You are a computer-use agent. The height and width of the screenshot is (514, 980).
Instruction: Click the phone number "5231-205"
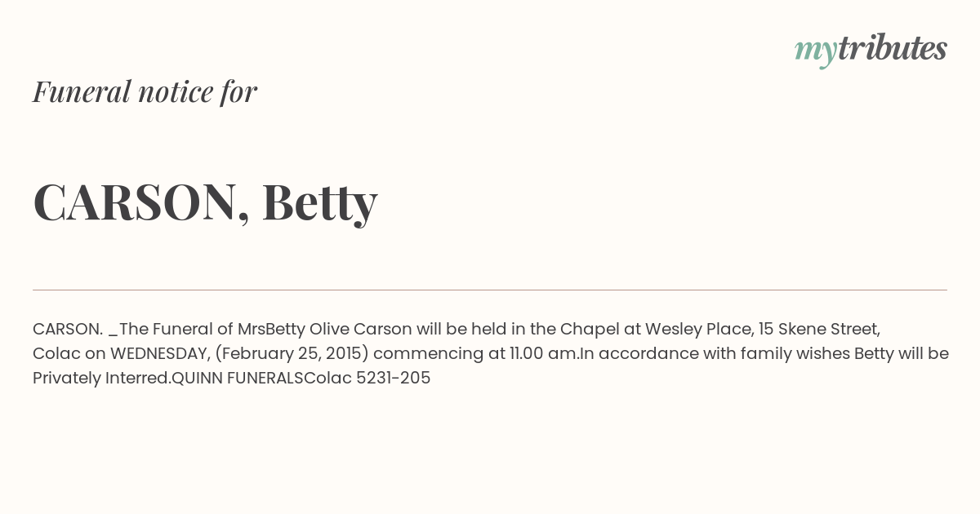393,379
